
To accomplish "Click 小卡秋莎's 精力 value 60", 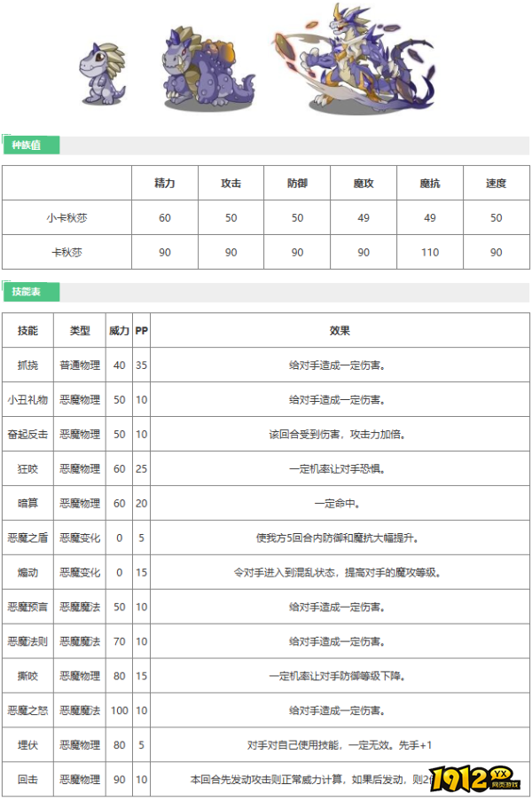I will 164,218.
